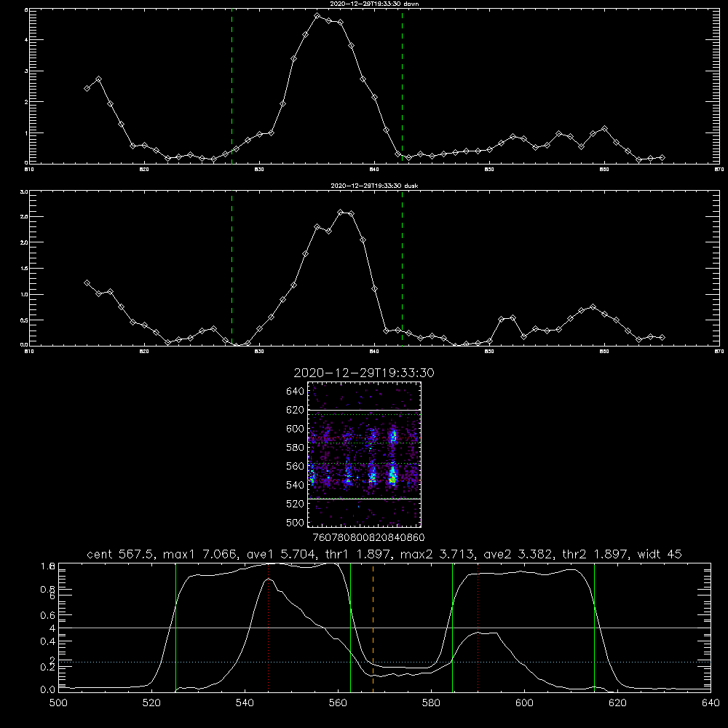Select the 'thr2 1.897' value in stats line
Screen dimensions: 728x728
point(596,554)
